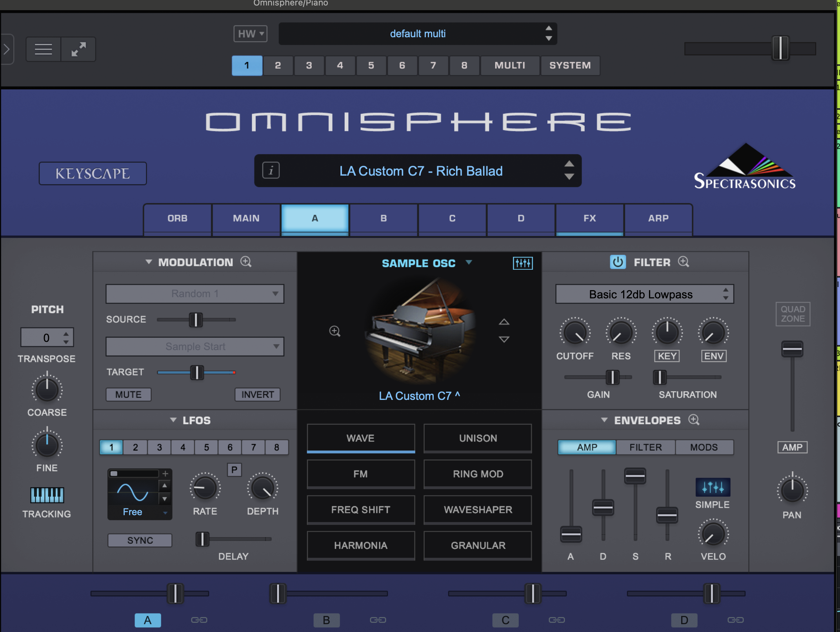Collapse the LFOS section triangle
This screenshot has width=840, height=632.
coord(173,420)
